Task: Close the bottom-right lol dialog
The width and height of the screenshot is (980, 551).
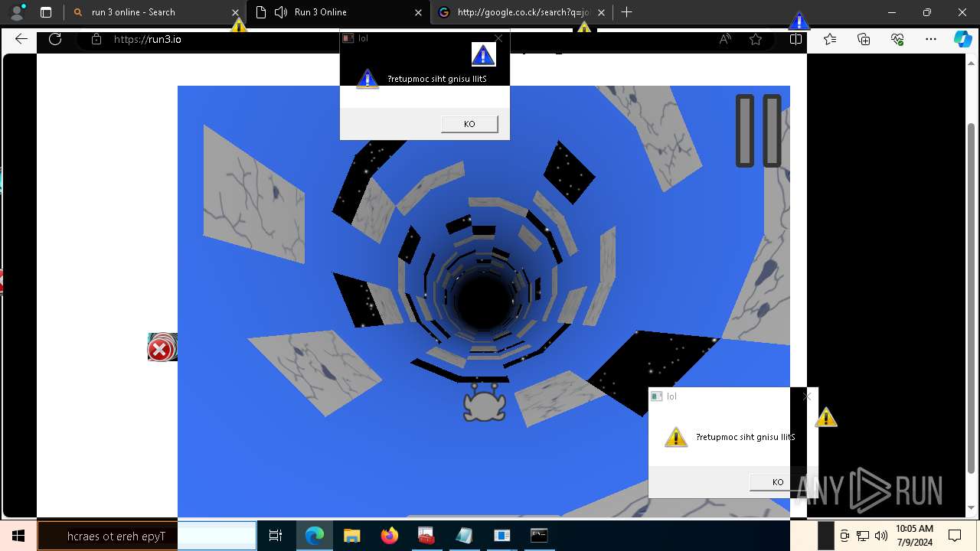Action: click(807, 396)
